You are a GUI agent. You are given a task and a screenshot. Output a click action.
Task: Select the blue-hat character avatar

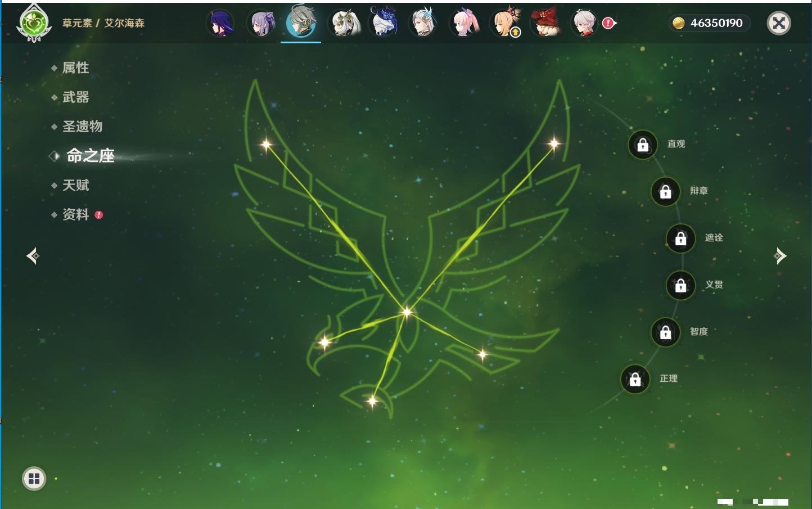(384, 24)
